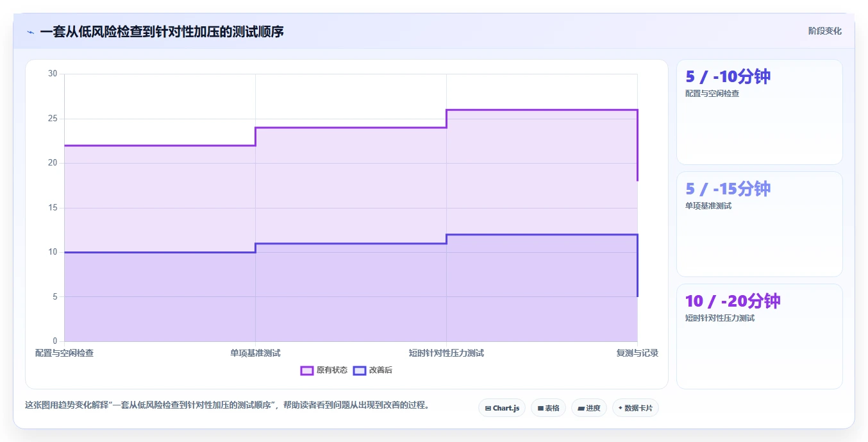Click the 短时针对性压力测试 axis label
This screenshot has width=868, height=442.
tap(446, 353)
